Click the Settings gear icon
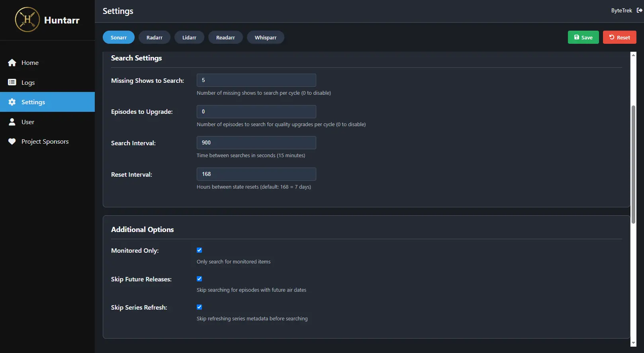 (12, 102)
